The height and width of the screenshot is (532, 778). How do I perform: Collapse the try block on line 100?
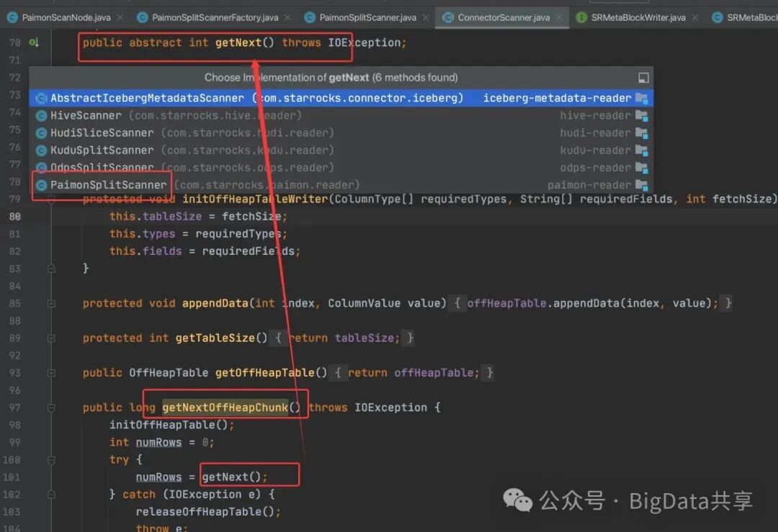51,459
